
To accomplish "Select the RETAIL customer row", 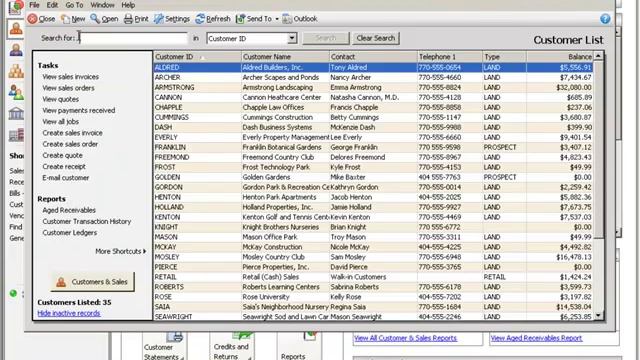I will [373, 277].
